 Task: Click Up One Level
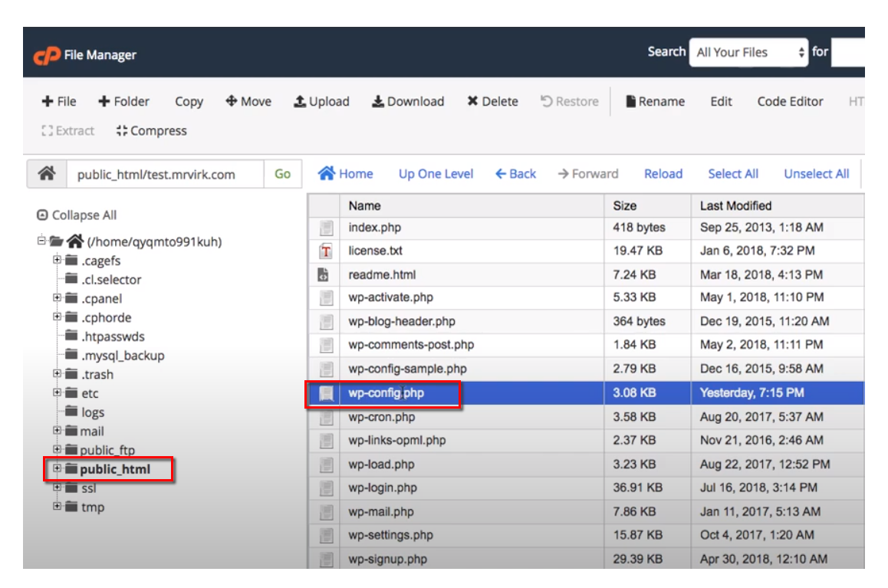(x=436, y=174)
